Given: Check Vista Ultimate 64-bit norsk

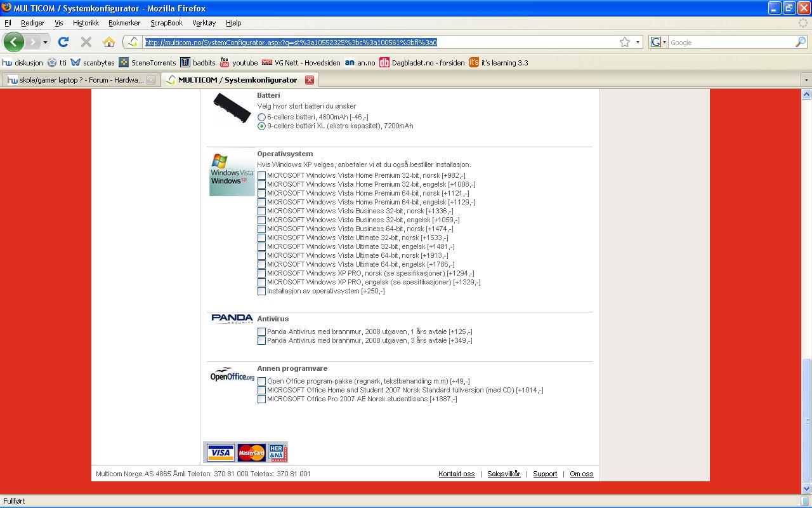Looking at the screenshot, I should pos(261,256).
